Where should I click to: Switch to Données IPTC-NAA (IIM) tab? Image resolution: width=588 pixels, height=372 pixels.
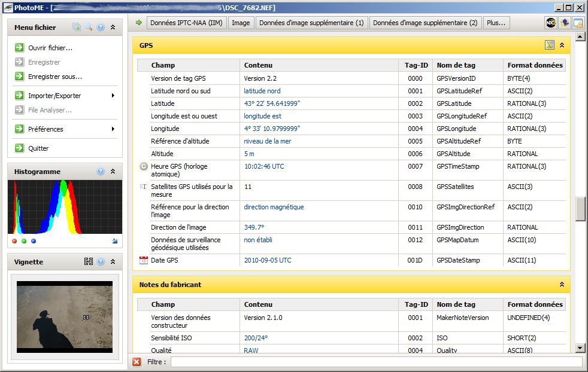coord(187,23)
